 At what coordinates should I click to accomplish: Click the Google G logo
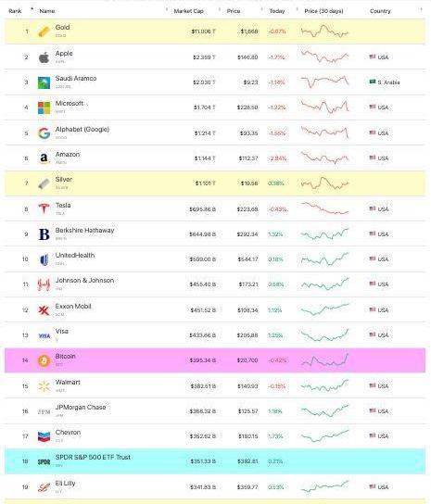click(x=44, y=133)
